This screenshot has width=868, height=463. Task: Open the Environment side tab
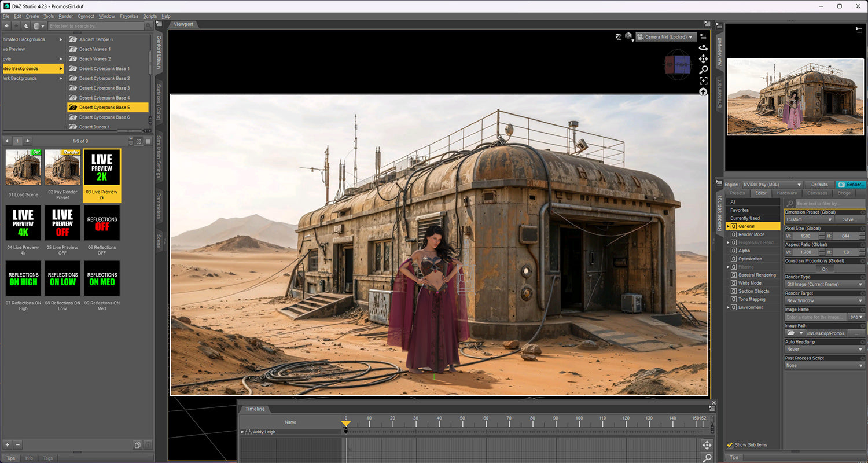click(720, 94)
